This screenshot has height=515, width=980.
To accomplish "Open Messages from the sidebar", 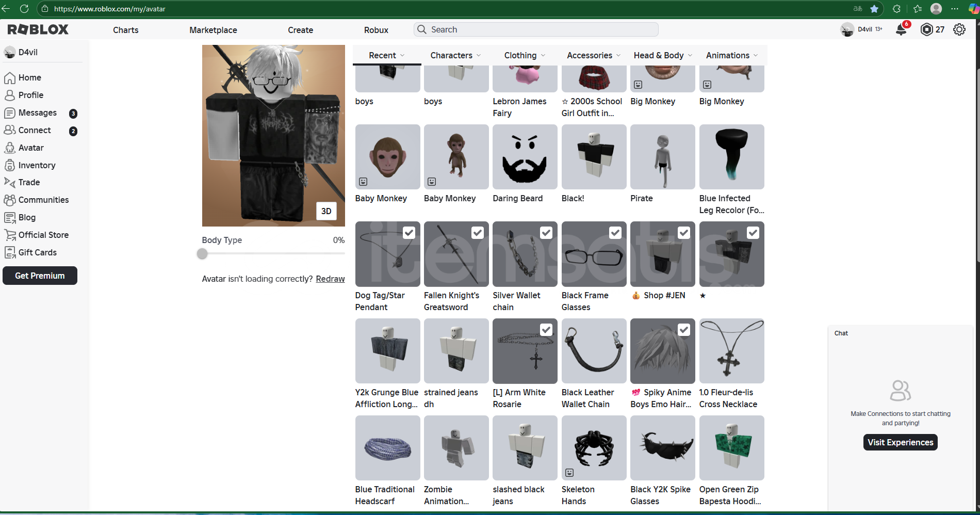I will (37, 112).
